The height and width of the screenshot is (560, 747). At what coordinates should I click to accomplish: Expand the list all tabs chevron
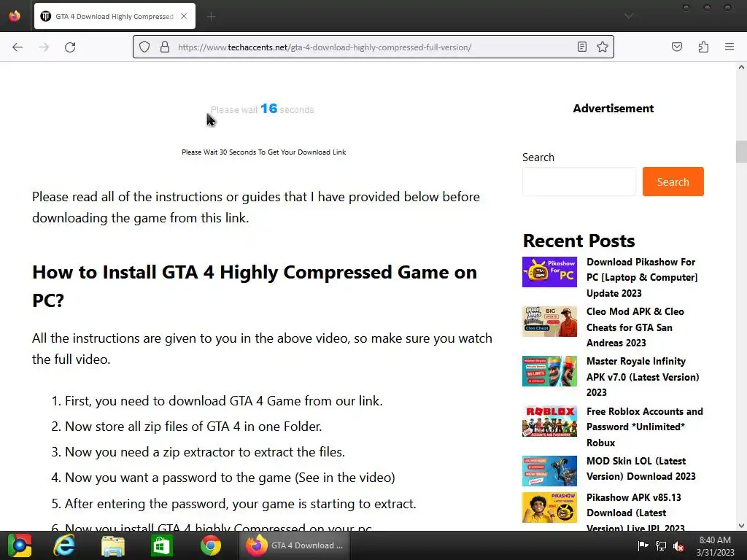coord(629,16)
